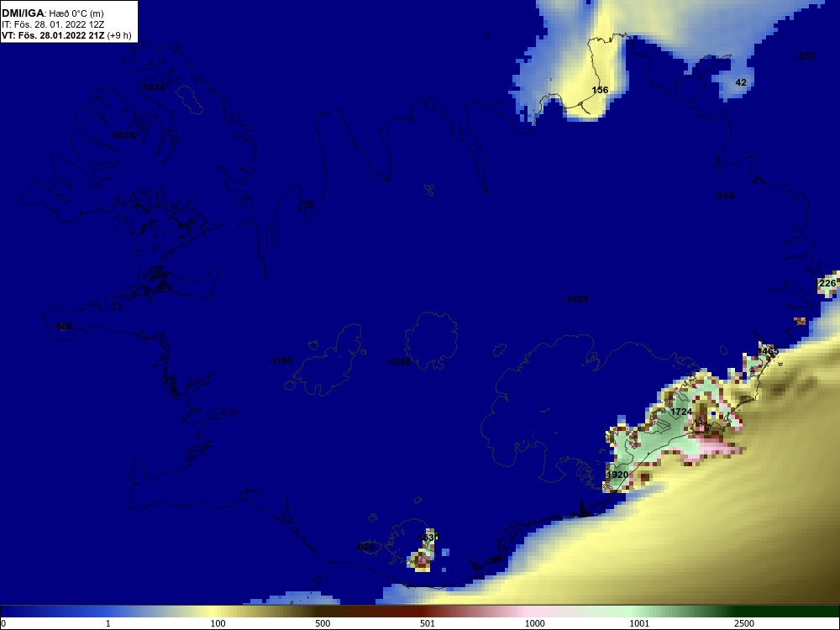Screen dimensions: 840x630
Task: Select the 1465 value on the map
Action: 769,351
